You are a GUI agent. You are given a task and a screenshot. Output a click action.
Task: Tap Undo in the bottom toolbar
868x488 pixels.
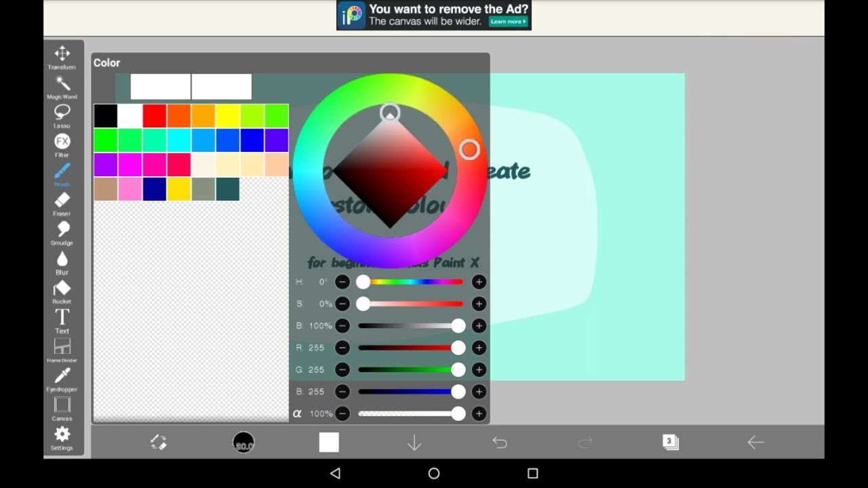point(500,441)
